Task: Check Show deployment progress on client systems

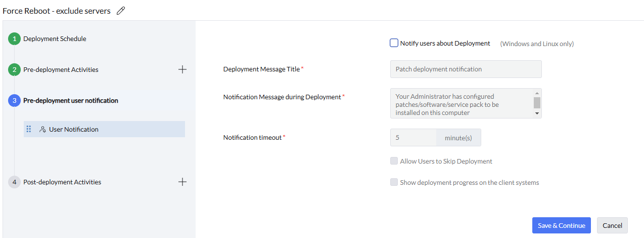Action: pyautogui.click(x=394, y=182)
